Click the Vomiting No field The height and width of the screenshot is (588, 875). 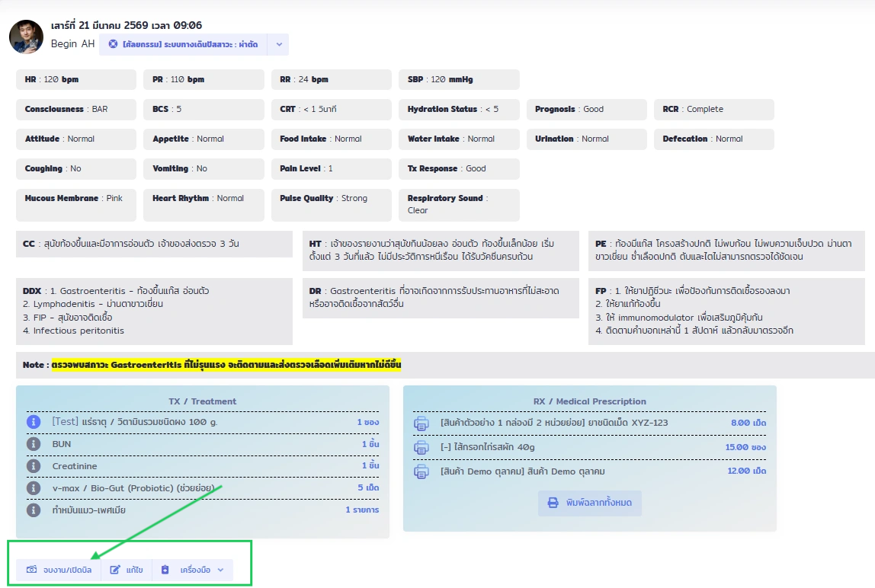204,168
